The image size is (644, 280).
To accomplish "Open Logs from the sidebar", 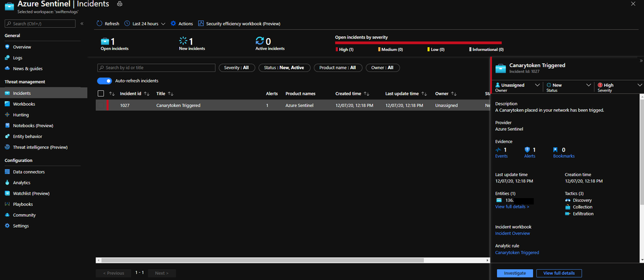I will point(17,57).
